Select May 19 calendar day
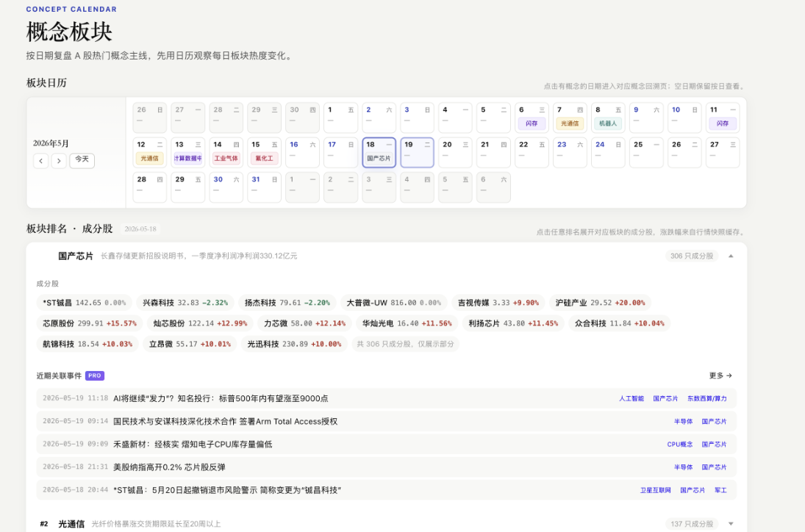This screenshot has height=532, width=805. (417, 152)
